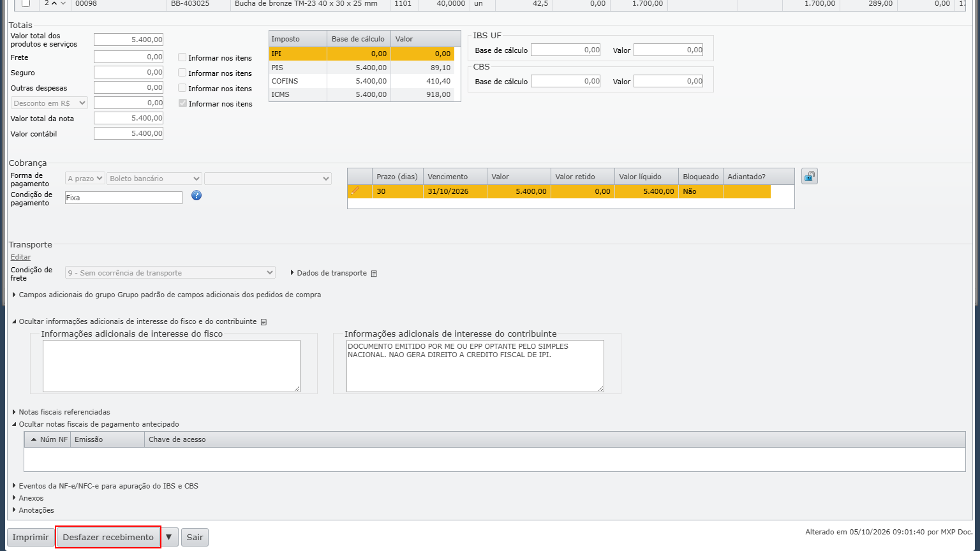
Task: Enable Informar nos itens for Frete
Action: 182,57
